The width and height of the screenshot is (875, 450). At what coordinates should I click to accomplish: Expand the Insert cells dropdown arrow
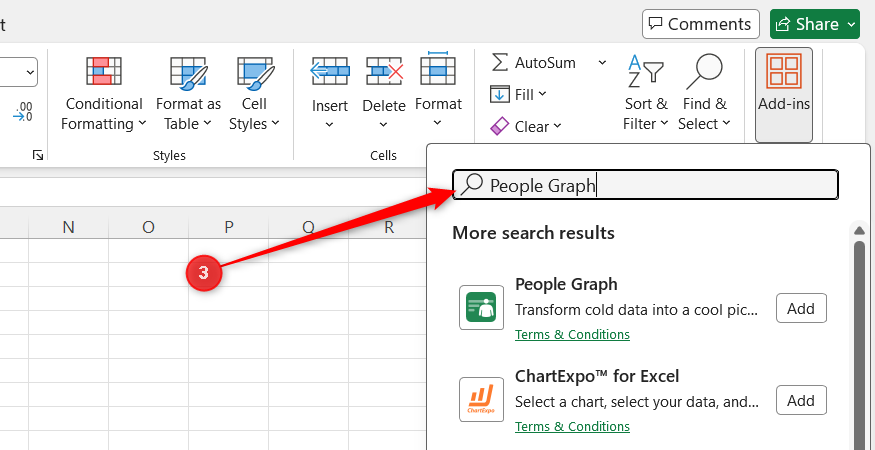click(x=329, y=124)
